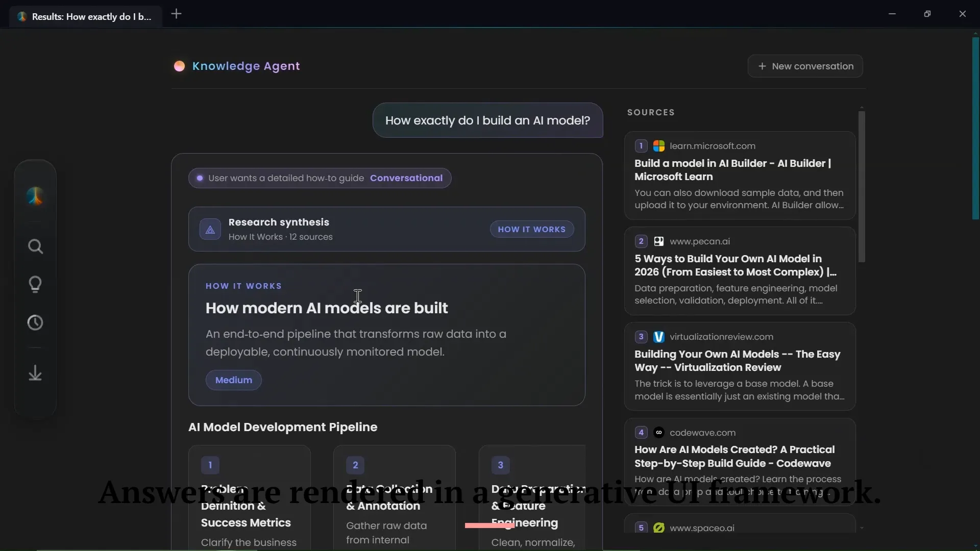
Task: Click main page scroll-up arrow at top of scrollbar
Action: click(975, 33)
